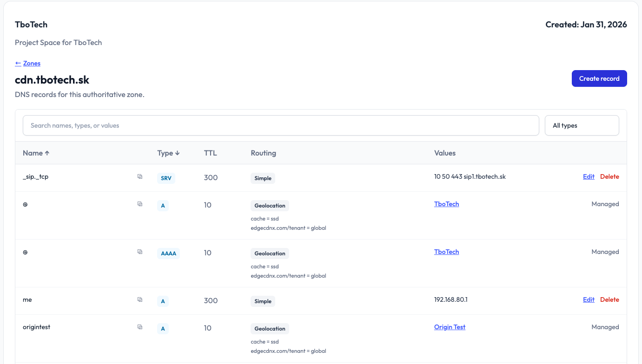The width and height of the screenshot is (642, 364).
Task: Click the 'DNS records for this authoritative zone.' text
Action: click(x=79, y=95)
